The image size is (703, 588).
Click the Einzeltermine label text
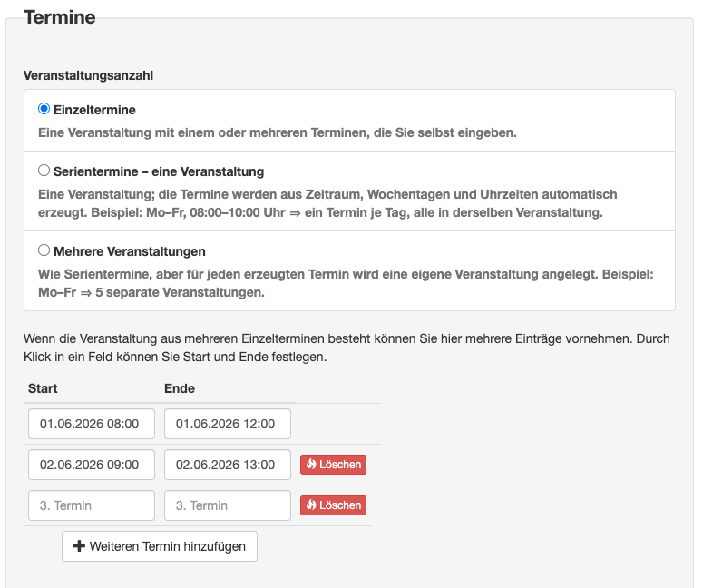(94, 110)
